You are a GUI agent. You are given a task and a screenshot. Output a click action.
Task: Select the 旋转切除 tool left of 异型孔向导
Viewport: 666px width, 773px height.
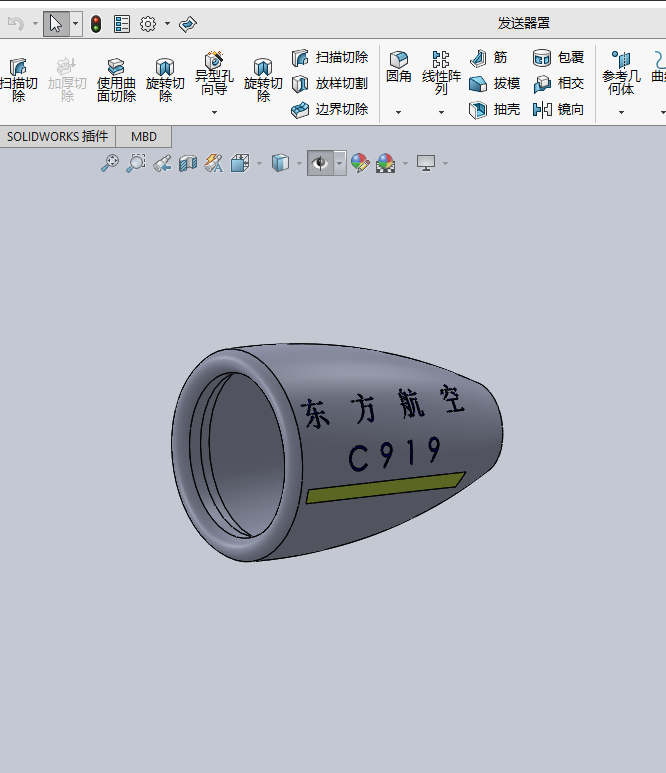[165, 80]
